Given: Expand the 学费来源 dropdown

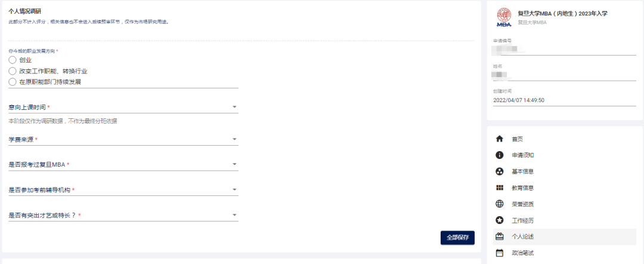Looking at the screenshot, I should click(234, 140).
